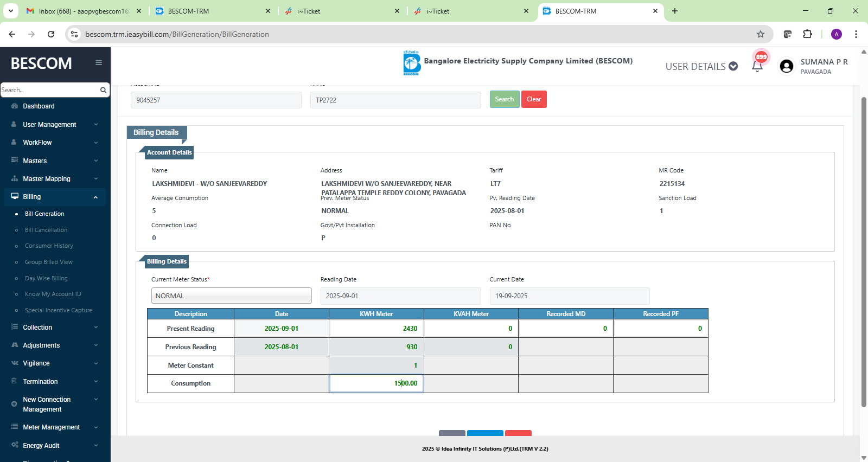Screen dimensions: 868x462
Task: Expand the Collection sidebar menu
Action: [54, 328]
